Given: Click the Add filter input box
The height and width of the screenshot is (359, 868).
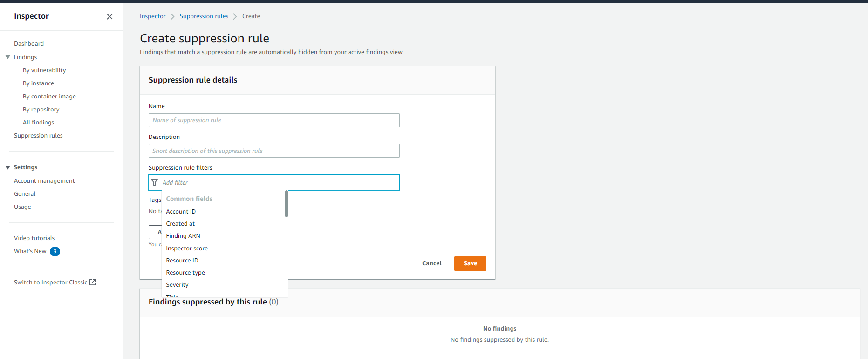Looking at the screenshot, I should (274, 182).
